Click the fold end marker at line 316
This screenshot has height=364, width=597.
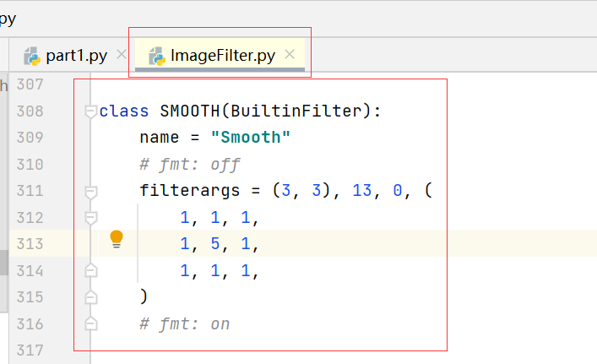coord(90,323)
